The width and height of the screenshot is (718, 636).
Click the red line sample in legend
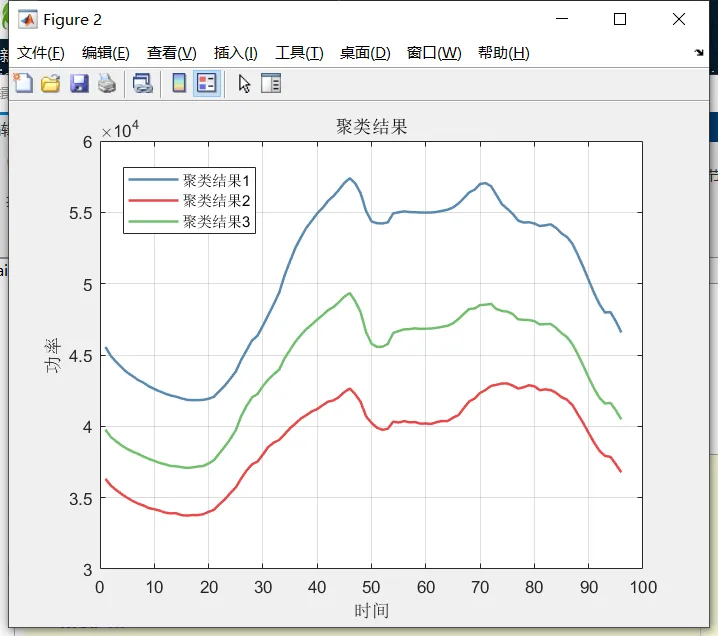coord(153,201)
